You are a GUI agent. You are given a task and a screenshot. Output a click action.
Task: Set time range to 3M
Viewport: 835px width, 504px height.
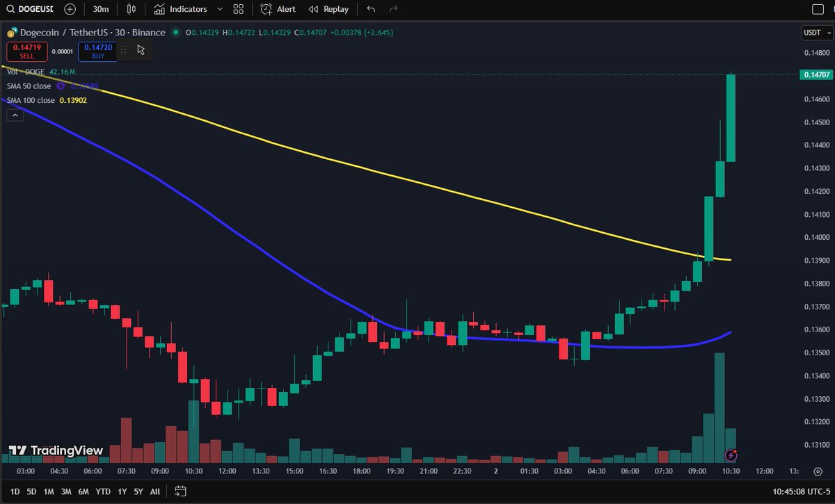click(66, 491)
